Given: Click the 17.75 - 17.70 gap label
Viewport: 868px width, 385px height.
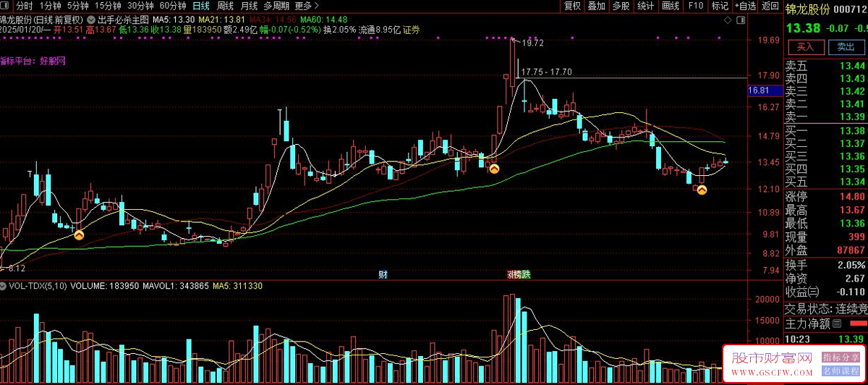Looking at the screenshot, I should click(546, 72).
